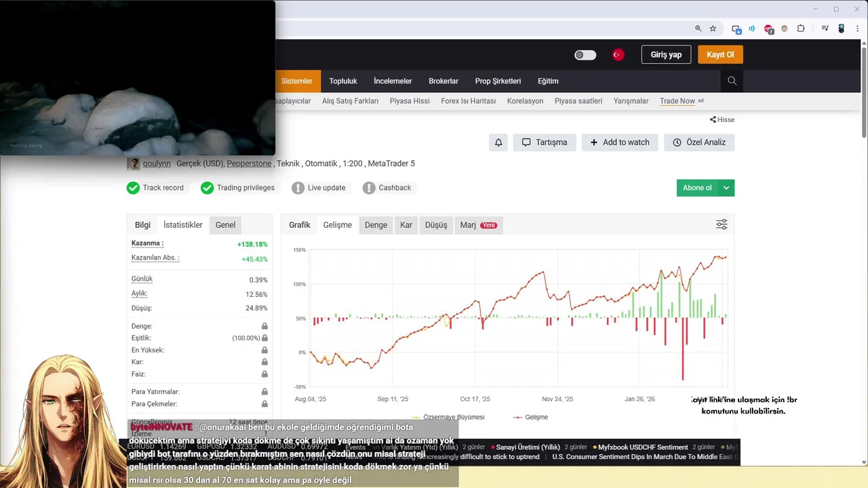The height and width of the screenshot is (488, 868).
Task: Open the Pepperstone broker link
Action: [249, 163]
